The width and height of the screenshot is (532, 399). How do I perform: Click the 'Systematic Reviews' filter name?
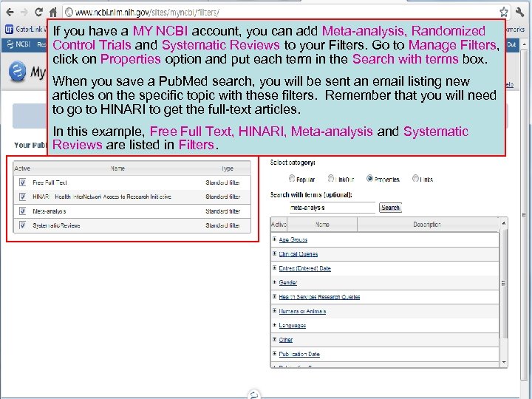tap(56, 225)
